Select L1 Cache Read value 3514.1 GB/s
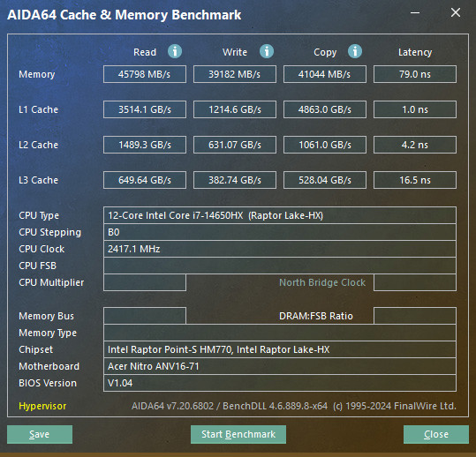 click(145, 109)
